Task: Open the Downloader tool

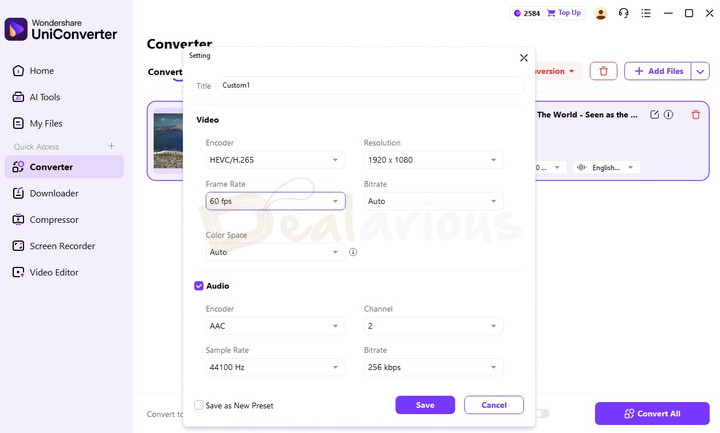Action: [x=45, y=193]
